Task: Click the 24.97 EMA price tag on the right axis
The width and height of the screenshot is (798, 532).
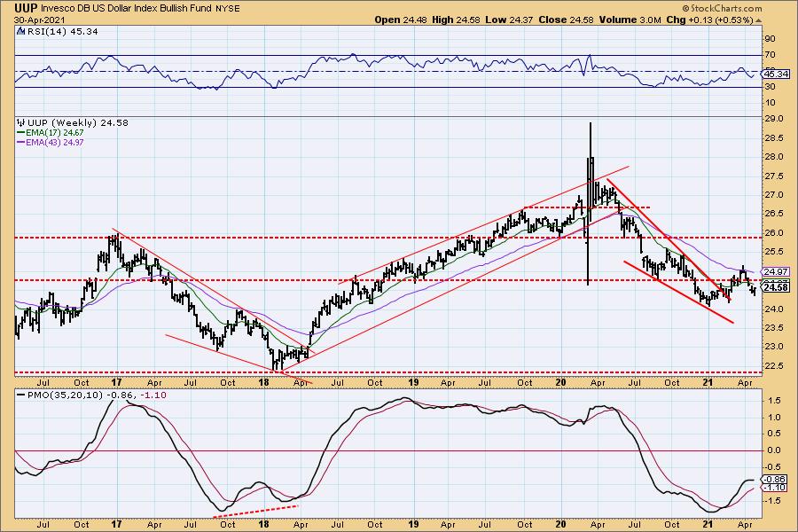Action: pos(776,272)
